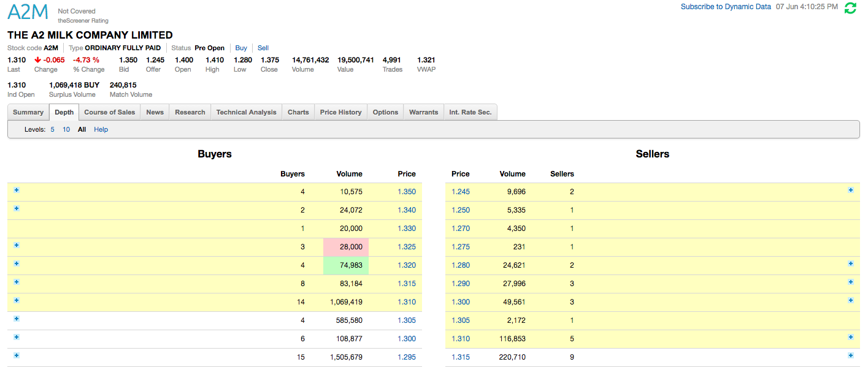Expand sellers row at price 1.290
The height and width of the screenshot is (367, 868).
(x=851, y=282)
